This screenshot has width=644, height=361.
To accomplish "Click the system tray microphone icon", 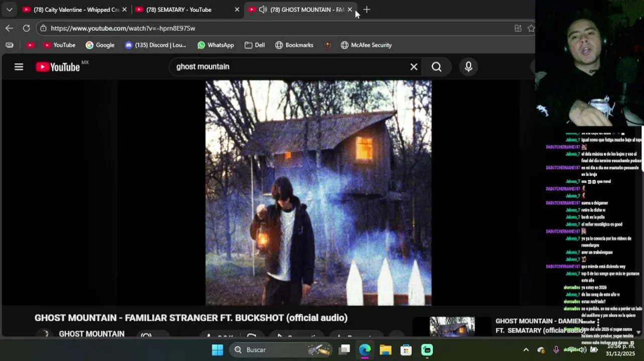I will click(556, 349).
